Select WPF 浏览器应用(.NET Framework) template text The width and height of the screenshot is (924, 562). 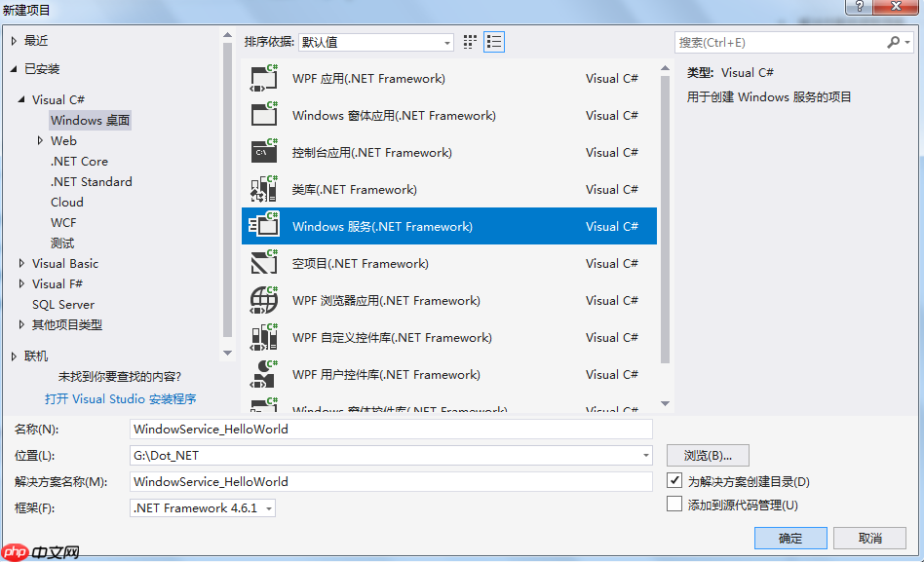click(387, 300)
